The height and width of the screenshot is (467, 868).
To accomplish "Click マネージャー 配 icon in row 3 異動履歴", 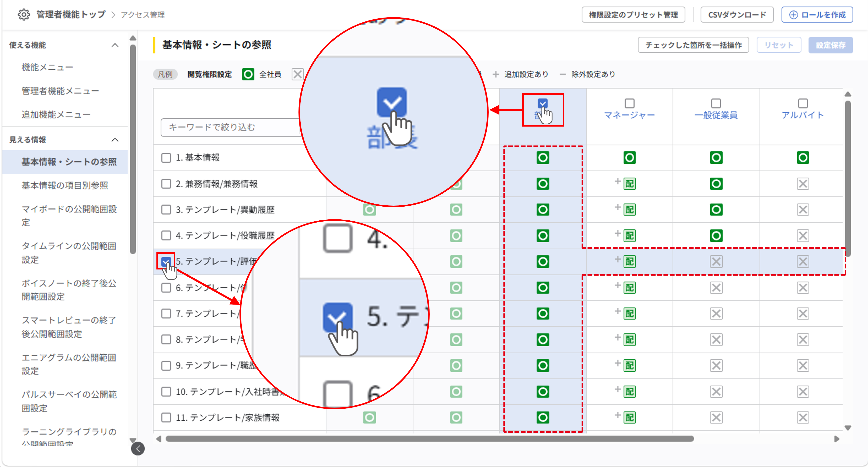I will (x=629, y=210).
